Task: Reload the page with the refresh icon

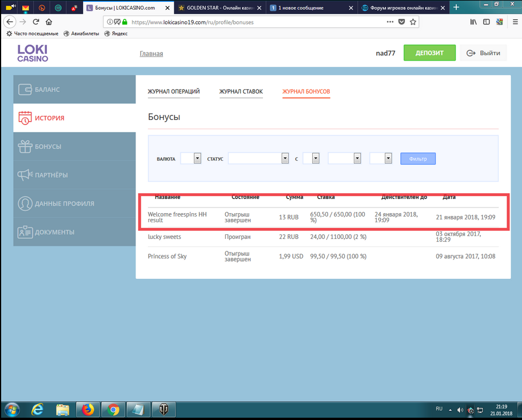Action: click(36, 22)
